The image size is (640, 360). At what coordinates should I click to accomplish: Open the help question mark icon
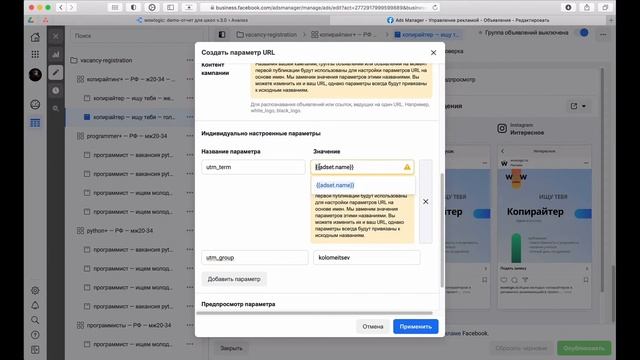(x=35, y=335)
